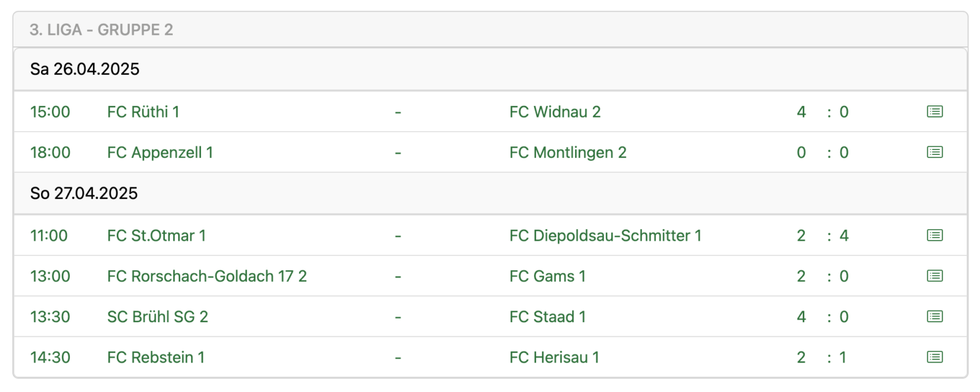Viewport: 980px width, 392px height.
Task: Open match details icon for FC Appenzell game
Action: click(935, 152)
